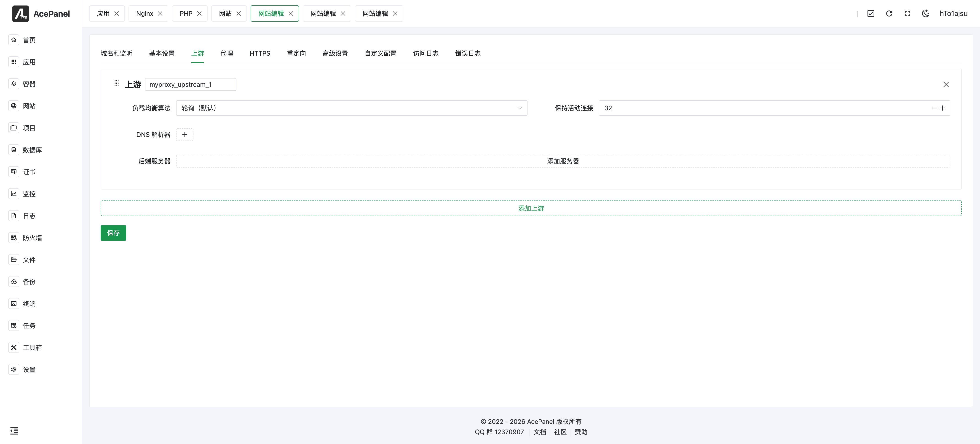The height and width of the screenshot is (444, 980).
Task: Decrease 保持活动连接 with the minus control
Action: tap(934, 108)
